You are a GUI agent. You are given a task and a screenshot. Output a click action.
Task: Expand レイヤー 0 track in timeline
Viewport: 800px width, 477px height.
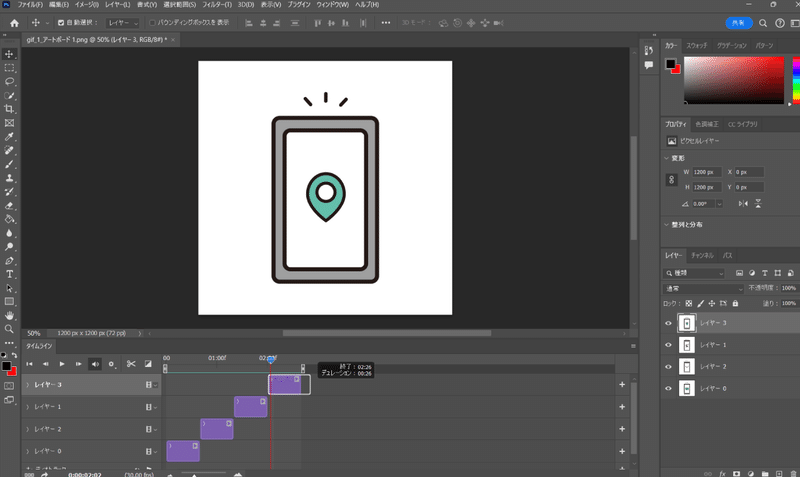tap(28, 451)
